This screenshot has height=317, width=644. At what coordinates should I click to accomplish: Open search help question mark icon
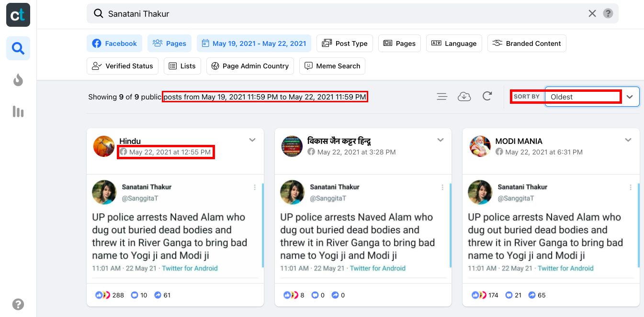point(608,13)
